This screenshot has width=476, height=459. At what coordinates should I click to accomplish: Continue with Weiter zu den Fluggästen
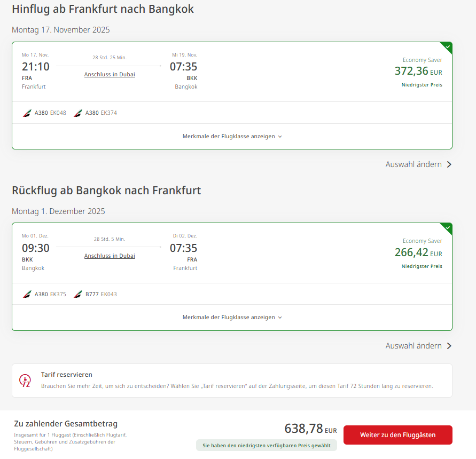pyautogui.click(x=397, y=435)
